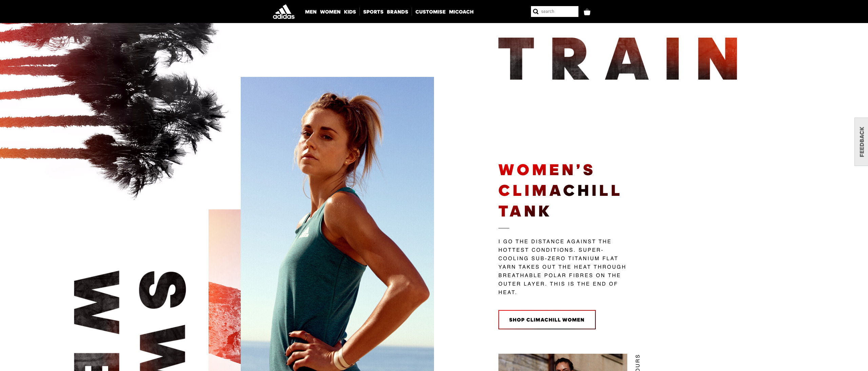Click the red rock image strip
The image size is (868, 371).
tap(224, 290)
